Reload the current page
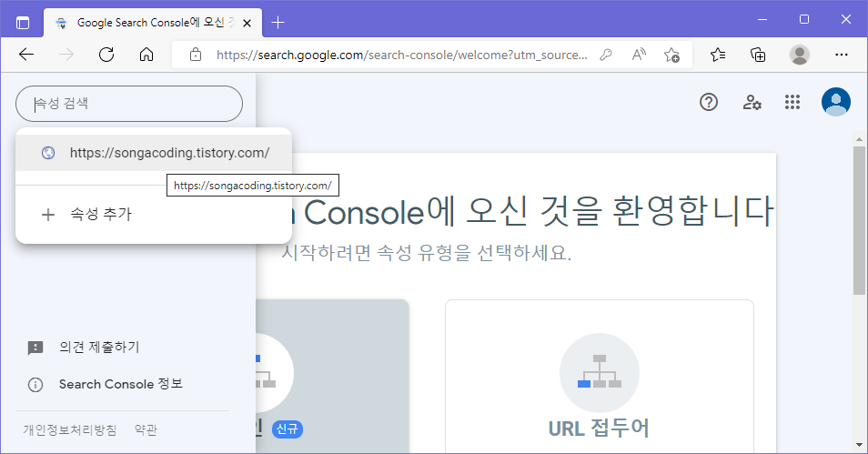The height and width of the screenshot is (454, 868). coord(106,55)
